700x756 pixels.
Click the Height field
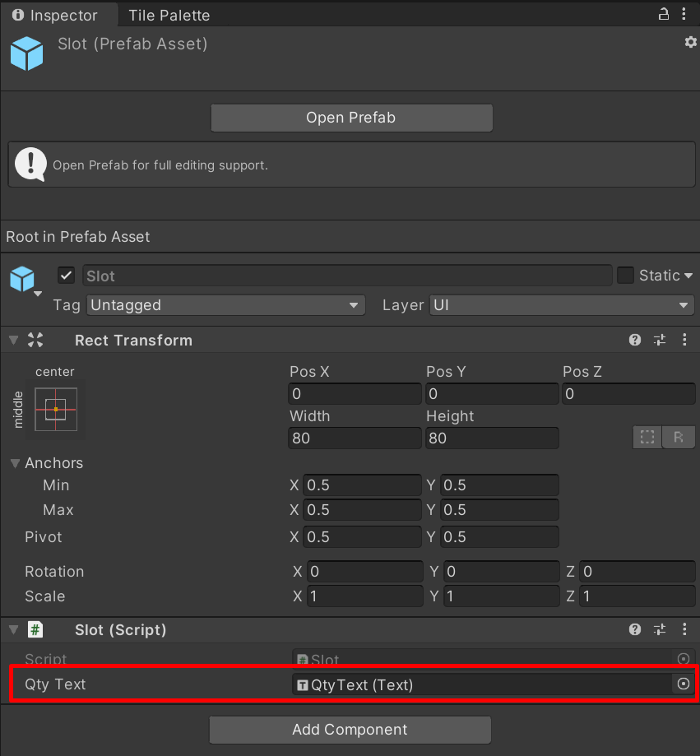492,438
